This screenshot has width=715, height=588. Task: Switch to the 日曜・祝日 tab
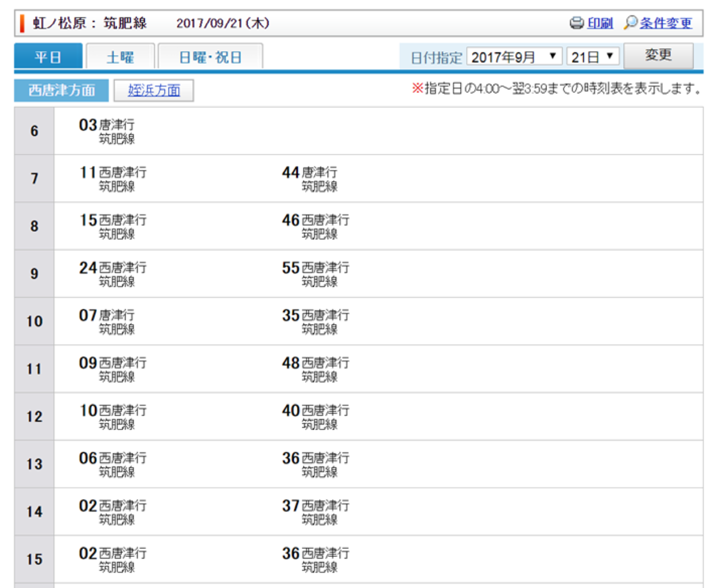tap(210, 57)
